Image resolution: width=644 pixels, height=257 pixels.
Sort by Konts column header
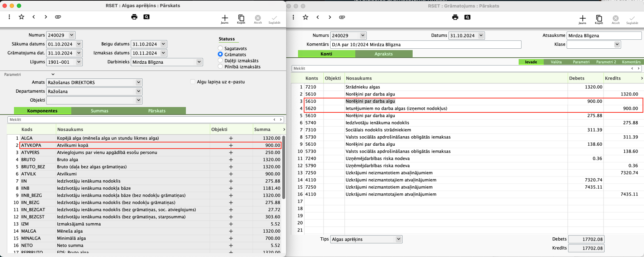tap(312, 78)
